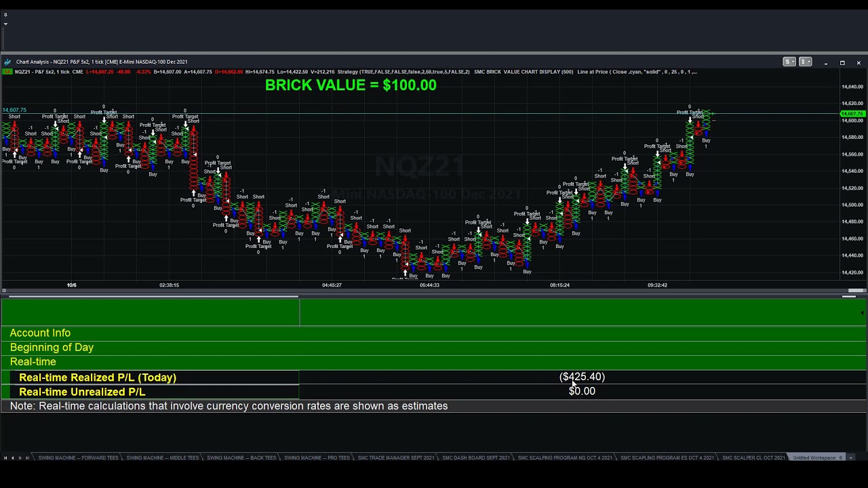Viewport: 868px width, 488px height.
Task: Open SMC SCALPING PROGRAM ES OCT 4 2021 tab
Action: (667, 457)
